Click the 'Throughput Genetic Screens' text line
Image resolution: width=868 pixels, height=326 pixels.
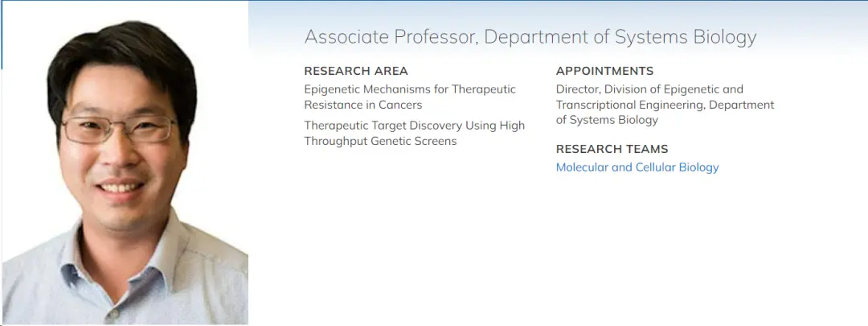(380, 141)
